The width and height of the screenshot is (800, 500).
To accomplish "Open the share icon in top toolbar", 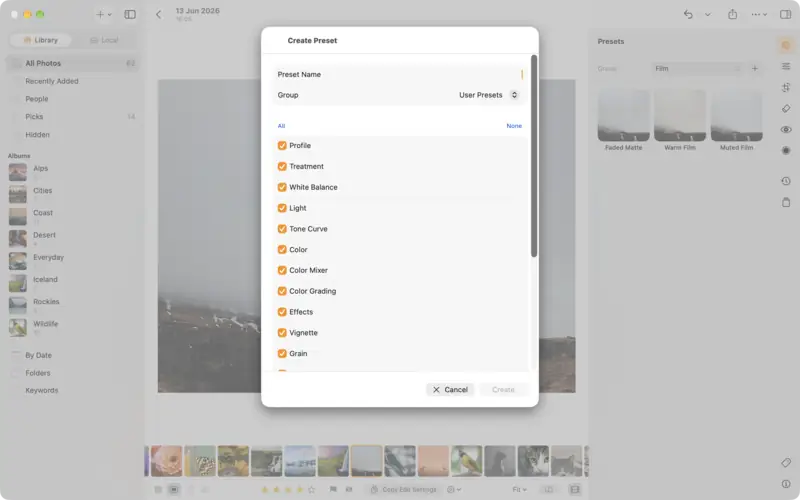I will coord(733,14).
